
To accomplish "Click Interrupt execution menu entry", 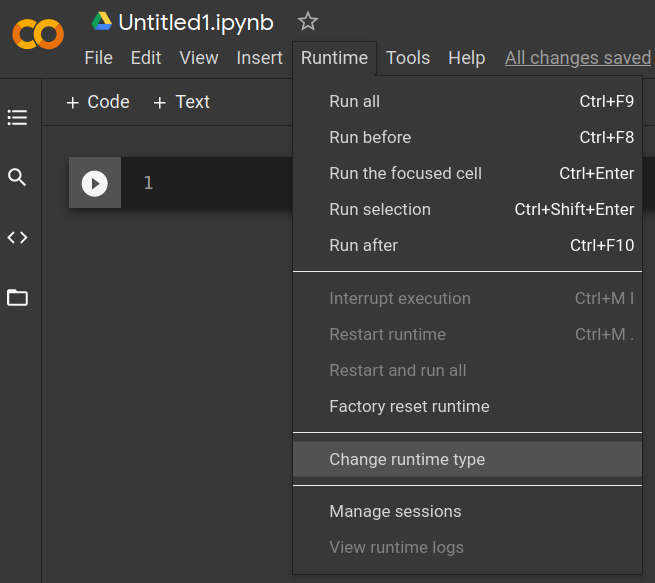I will coord(467,298).
